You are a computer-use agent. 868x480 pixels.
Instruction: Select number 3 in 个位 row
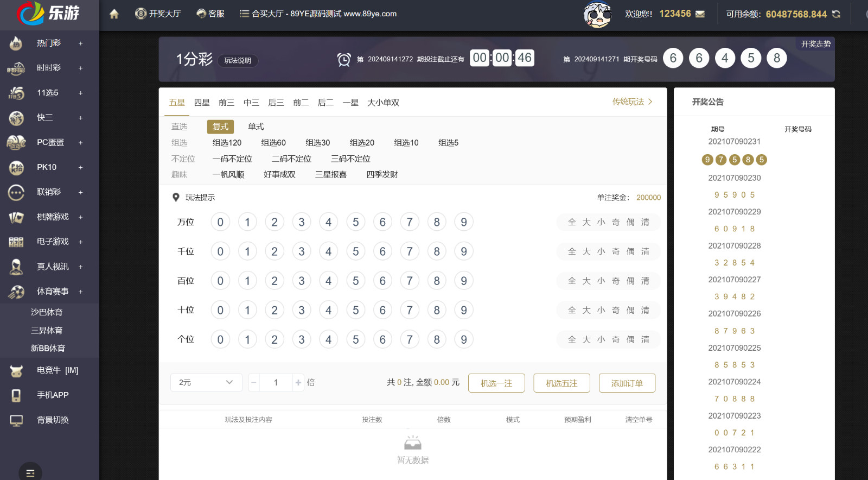(x=302, y=339)
